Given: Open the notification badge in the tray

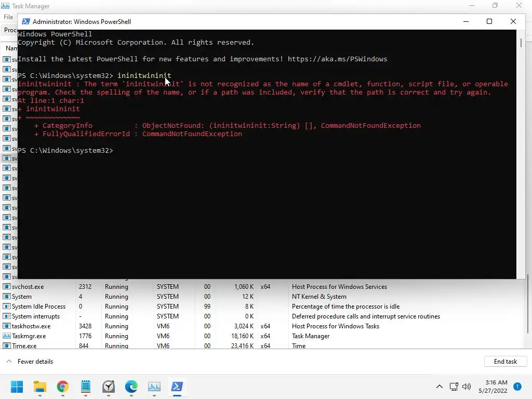Looking at the screenshot, I should click(517, 387).
